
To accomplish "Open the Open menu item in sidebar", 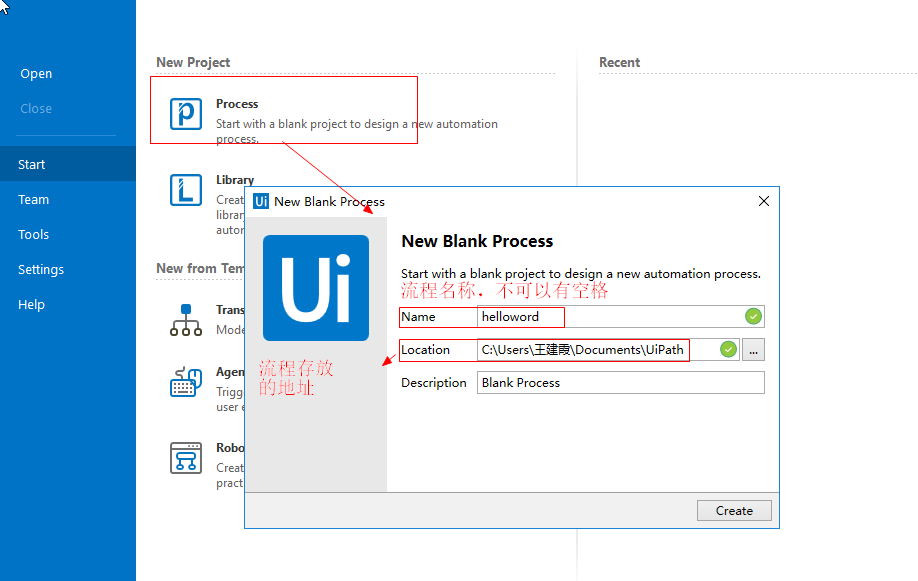I will pos(36,74).
